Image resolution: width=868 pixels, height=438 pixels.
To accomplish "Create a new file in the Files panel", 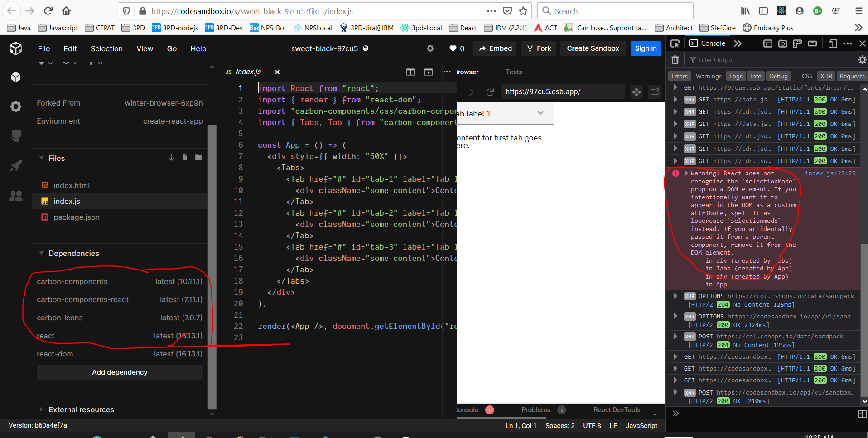I will click(x=184, y=157).
